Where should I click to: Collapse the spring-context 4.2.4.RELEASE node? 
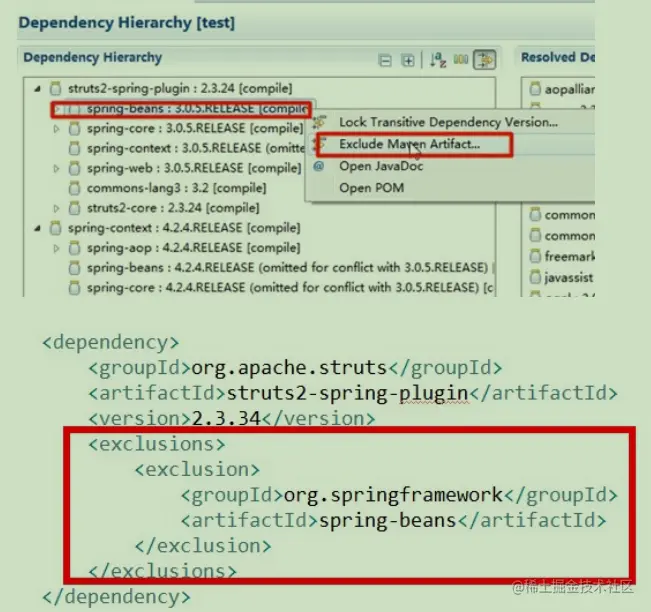coord(37,228)
